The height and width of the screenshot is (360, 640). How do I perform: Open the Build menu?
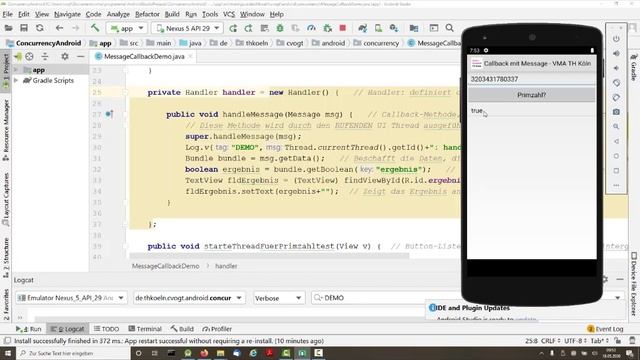(172, 14)
